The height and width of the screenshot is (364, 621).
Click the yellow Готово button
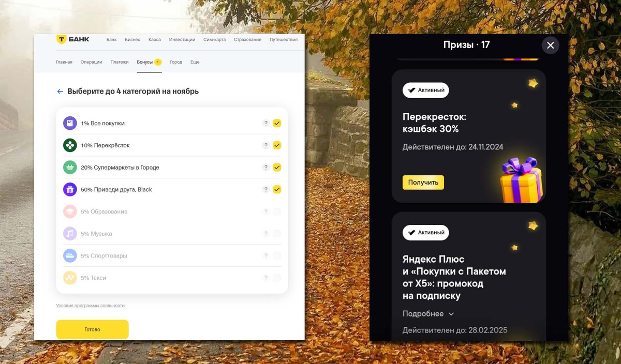pyautogui.click(x=92, y=329)
